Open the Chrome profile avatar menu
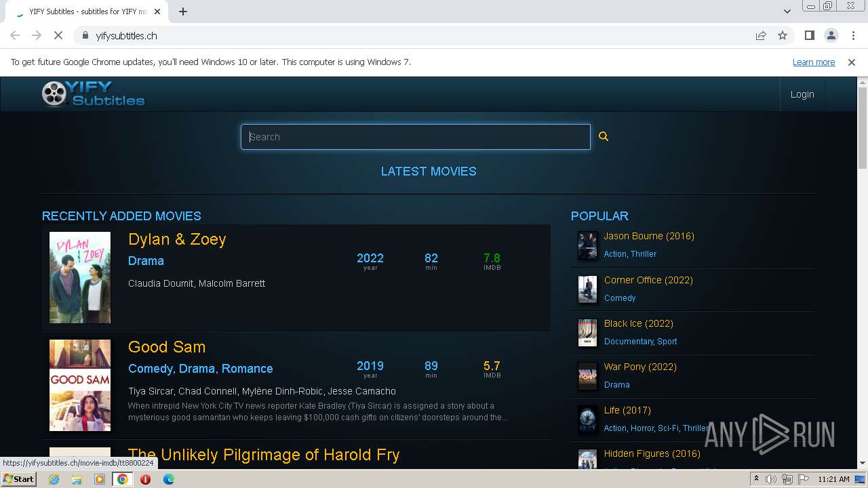Screen dimensions: 868x488 [831, 35]
